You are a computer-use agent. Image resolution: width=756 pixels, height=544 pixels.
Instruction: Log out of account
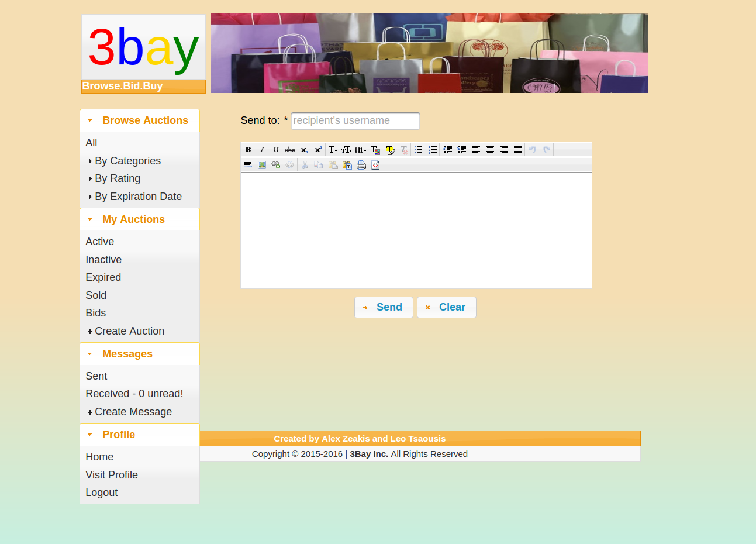pos(102,493)
